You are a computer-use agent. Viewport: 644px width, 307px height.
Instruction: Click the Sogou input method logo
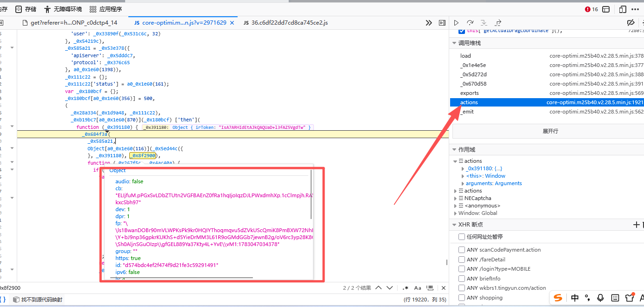tap(558, 297)
